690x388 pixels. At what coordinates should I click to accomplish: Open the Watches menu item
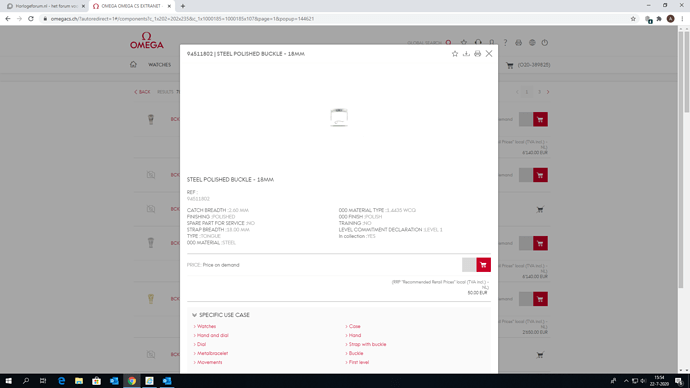coord(159,65)
